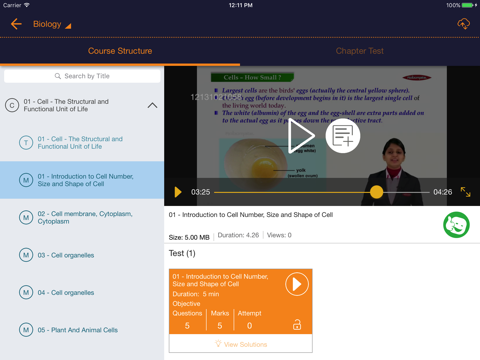
Task: Click the video title below the player
Action: coord(251,215)
